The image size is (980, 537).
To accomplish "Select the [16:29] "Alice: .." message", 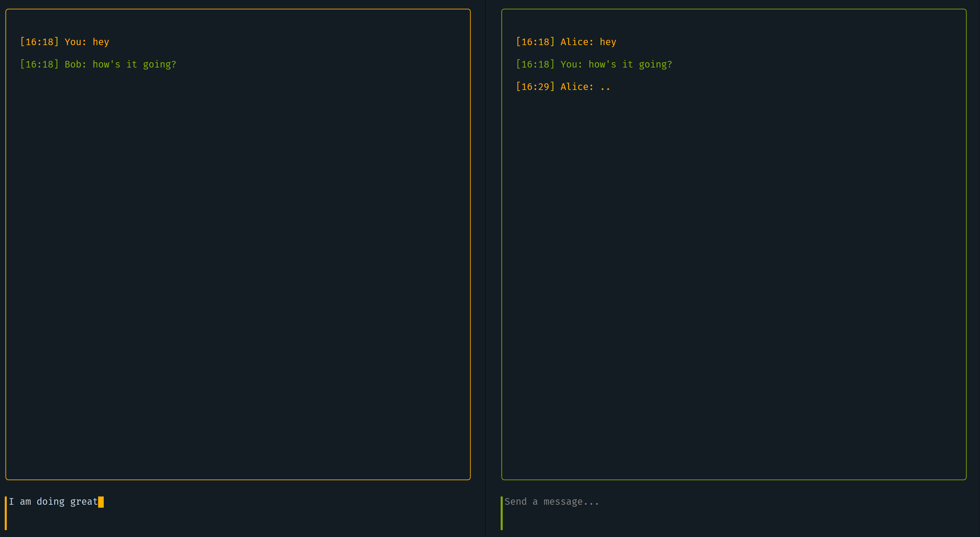I will (x=563, y=87).
